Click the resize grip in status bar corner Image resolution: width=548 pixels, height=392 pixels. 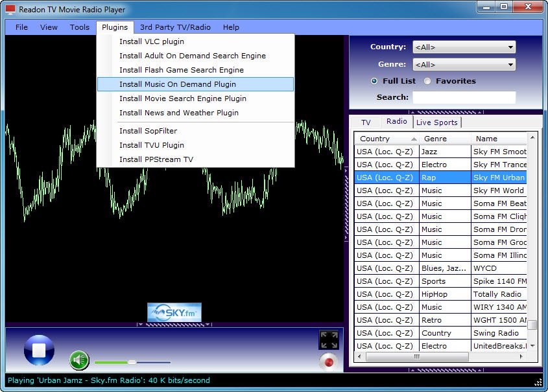coord(538,382)
